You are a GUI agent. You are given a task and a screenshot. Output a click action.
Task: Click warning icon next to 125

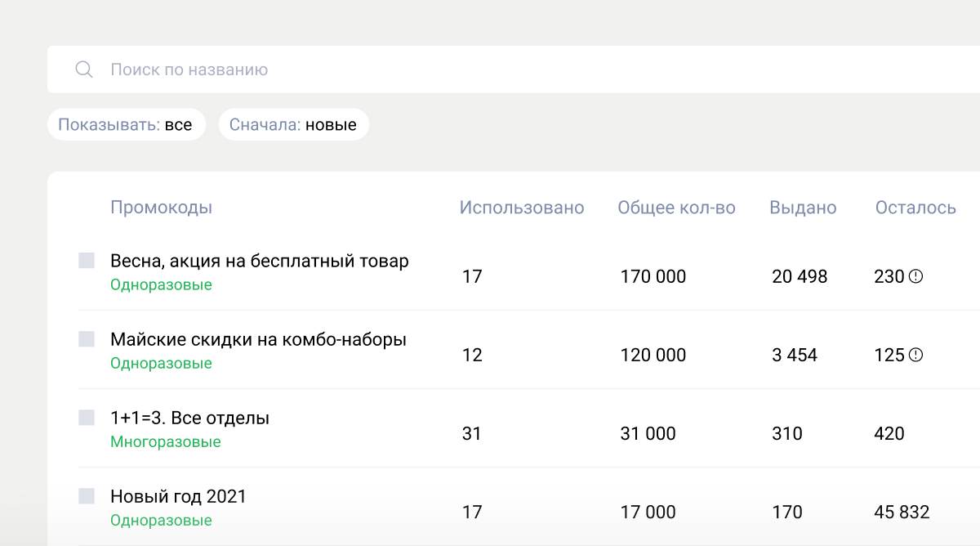(915, 355)
